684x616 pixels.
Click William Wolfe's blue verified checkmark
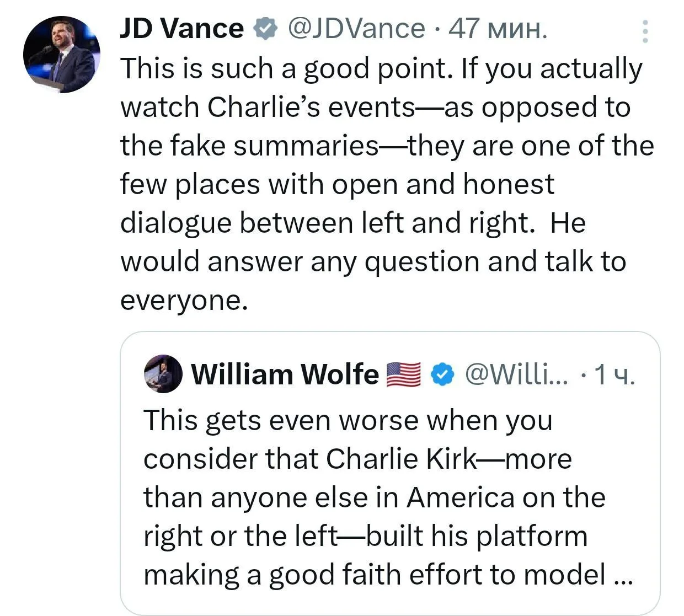[x=442, y=374]
